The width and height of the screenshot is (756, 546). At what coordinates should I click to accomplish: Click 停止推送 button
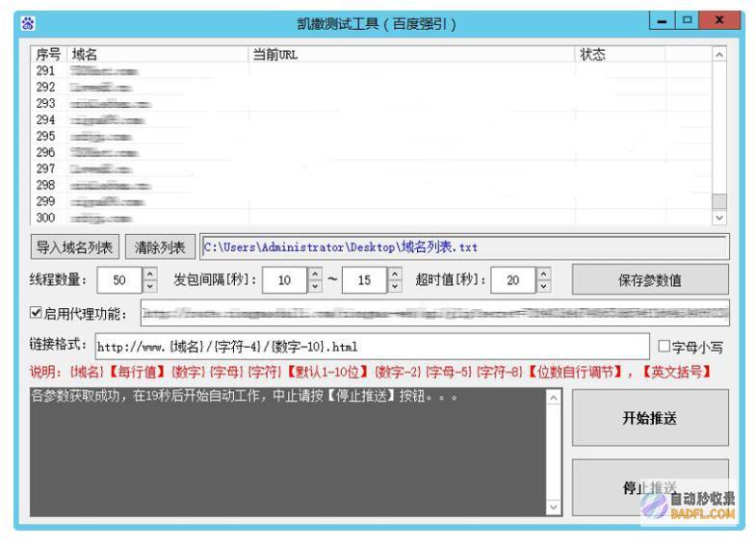click(650, 487)
